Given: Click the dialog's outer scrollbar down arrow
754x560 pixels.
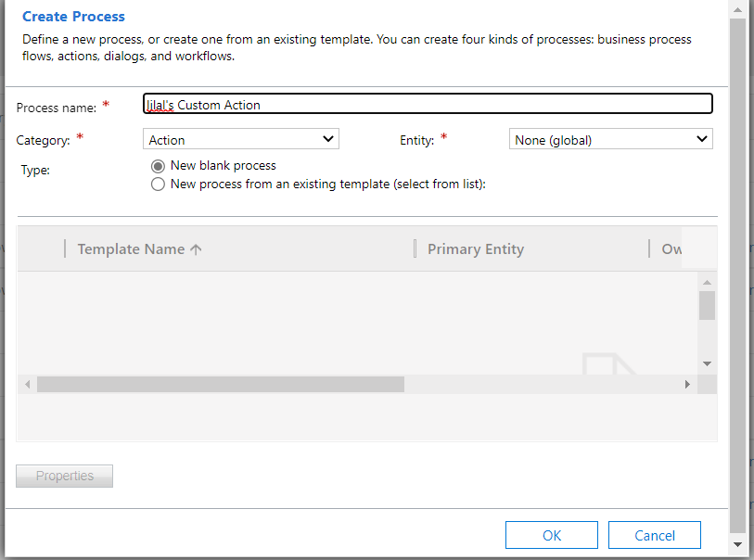Looking at the screenshot, I should (737, 543).
